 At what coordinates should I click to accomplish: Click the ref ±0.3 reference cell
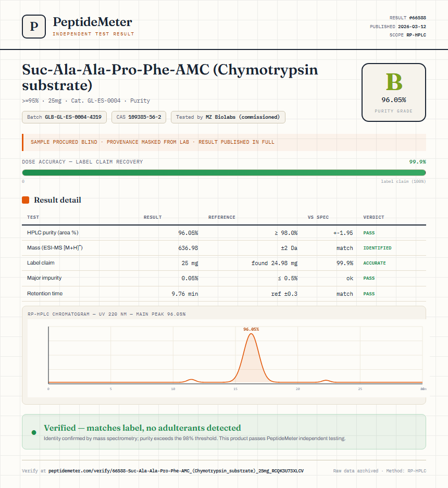284,294
